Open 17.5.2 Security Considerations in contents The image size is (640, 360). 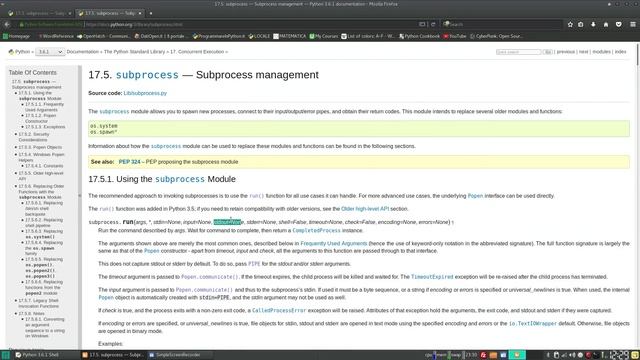[x=34, y=137]
